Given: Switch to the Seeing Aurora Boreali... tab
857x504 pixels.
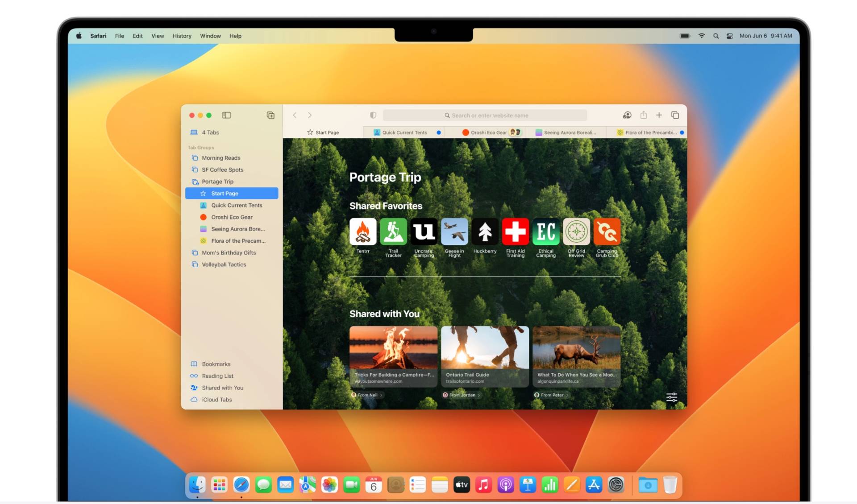Looking at the screenshot, I should pos(566,132).
